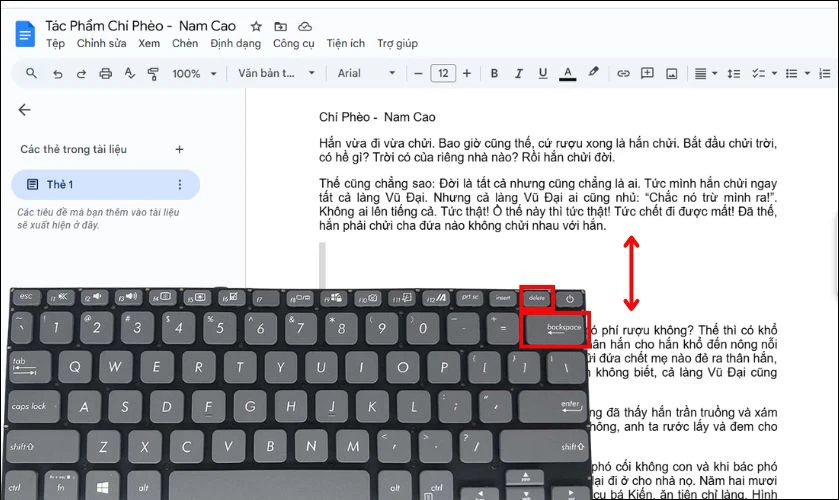The height and width of the screenshot is (500, 840).
Task: Run spelling and grammar check
Action: tap(130, 73)
